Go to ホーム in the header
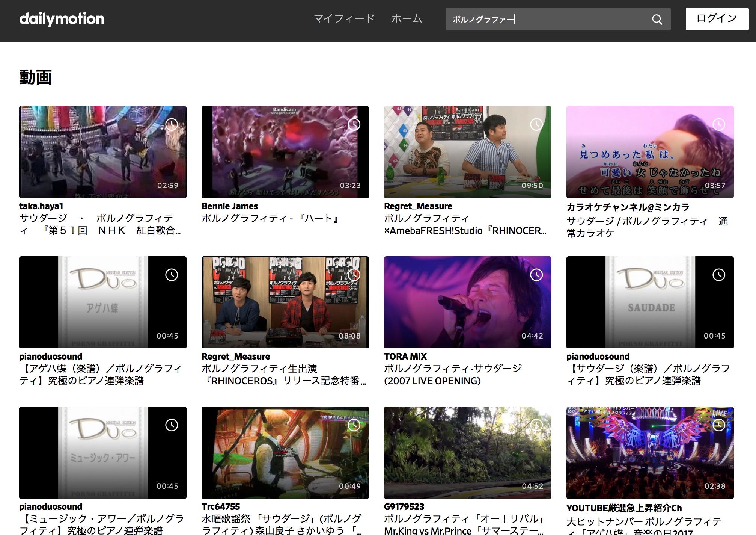 tap(407, 18)
